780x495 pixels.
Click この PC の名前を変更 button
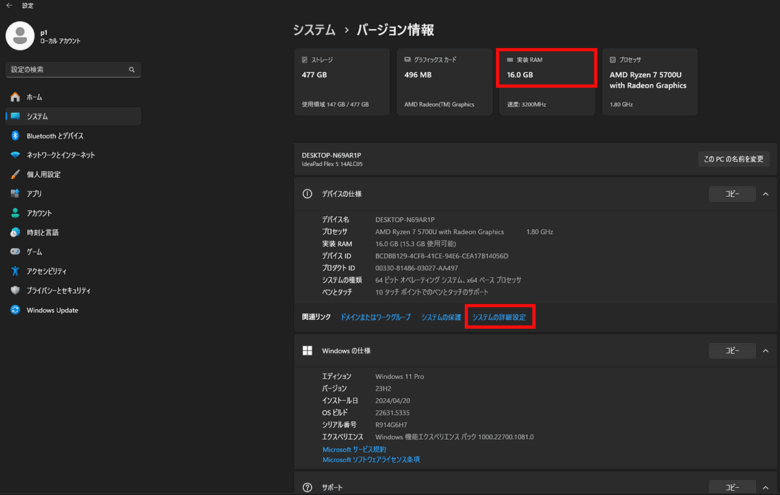(x=734, y=159)
